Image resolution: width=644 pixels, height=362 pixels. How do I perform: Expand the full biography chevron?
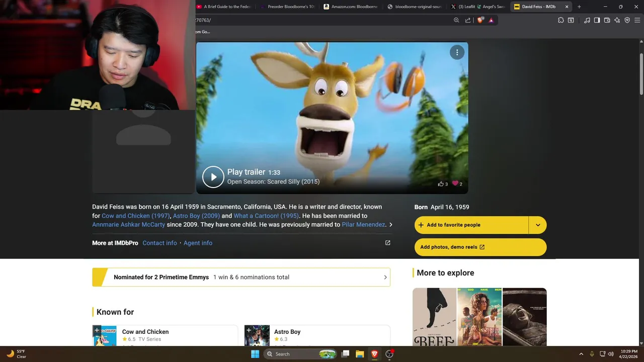pyautogui.click(x=391, y=225)
